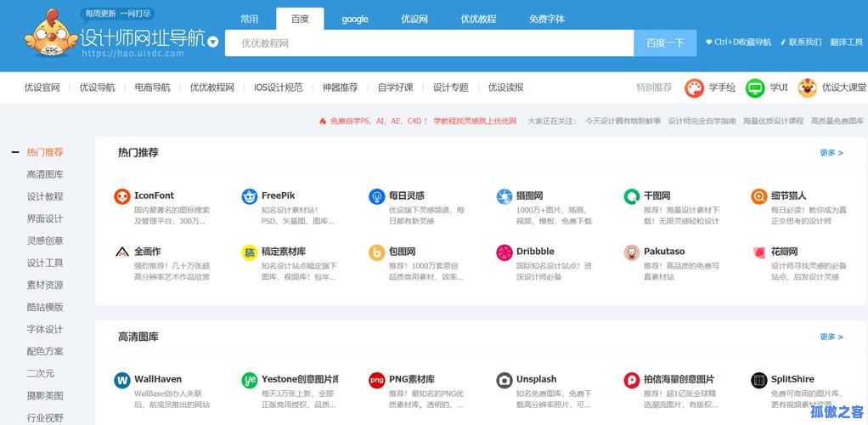Select 热门推荐 in the left sidebar

click(45, 152)
